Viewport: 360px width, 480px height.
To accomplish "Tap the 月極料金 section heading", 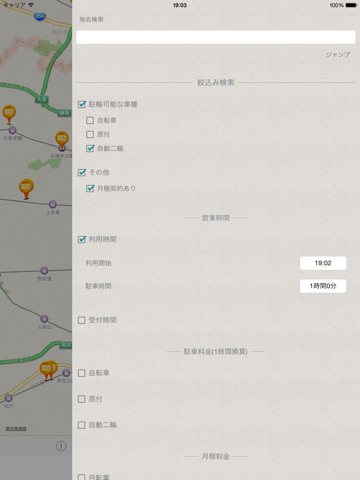I will tap(216, 456).
